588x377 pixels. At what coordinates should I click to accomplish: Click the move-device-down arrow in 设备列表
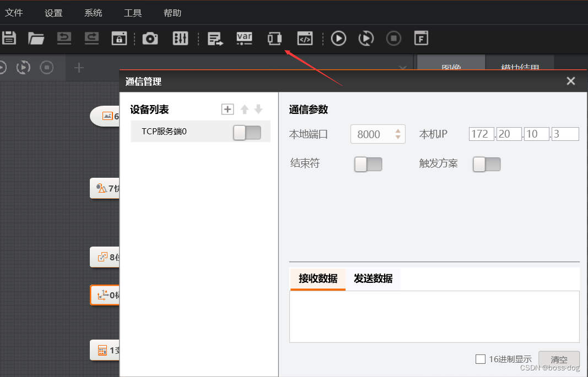(x=258, y=109)
